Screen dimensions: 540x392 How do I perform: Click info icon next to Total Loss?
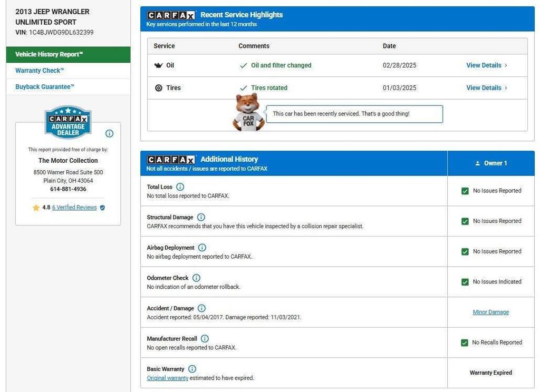click(180, 187)
